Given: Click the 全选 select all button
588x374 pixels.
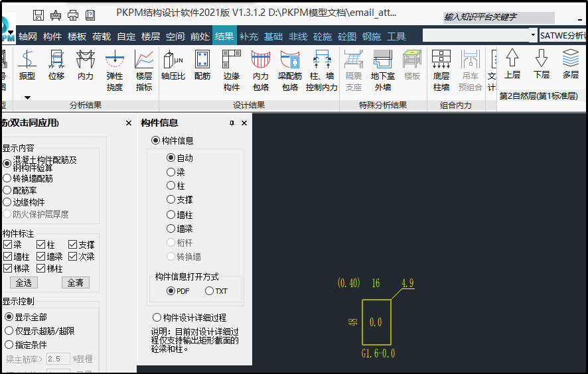Looking at the screenshot, I should point(24,282).
